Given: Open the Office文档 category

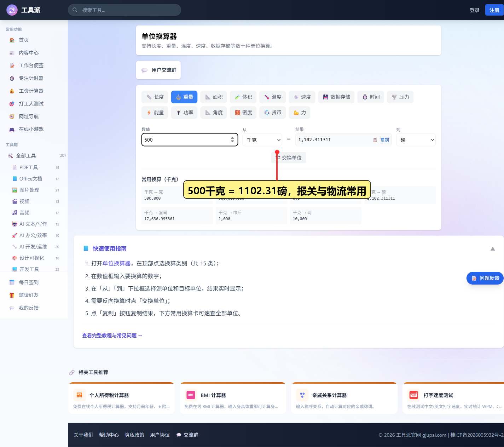Looking at the screenshot, I should tap(35, 179).
